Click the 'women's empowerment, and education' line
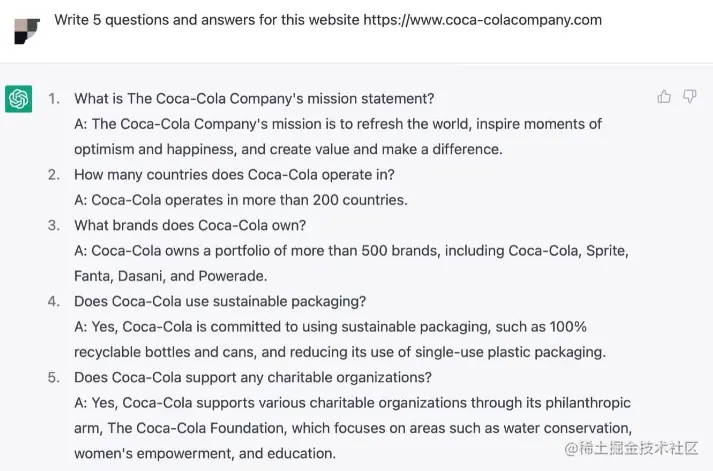Viewport: 713px width, 471px height. tap(205, 453)
